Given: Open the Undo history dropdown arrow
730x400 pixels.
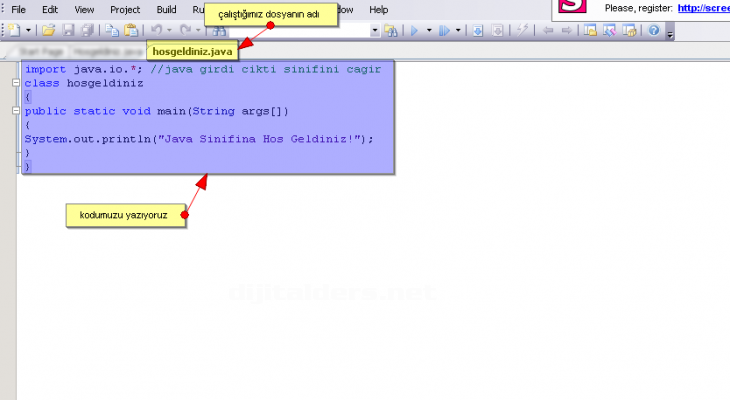Looking at the screenshot, I should pos(169,31).
